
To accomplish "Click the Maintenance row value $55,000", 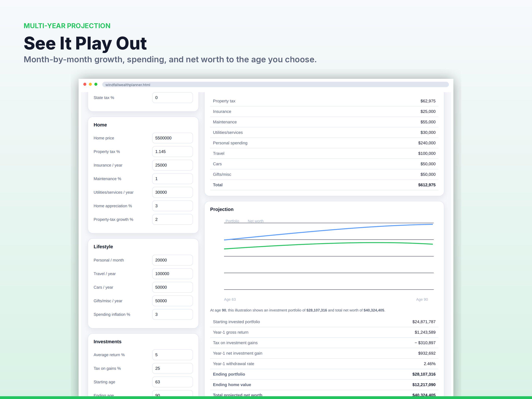I will [428, 122].
